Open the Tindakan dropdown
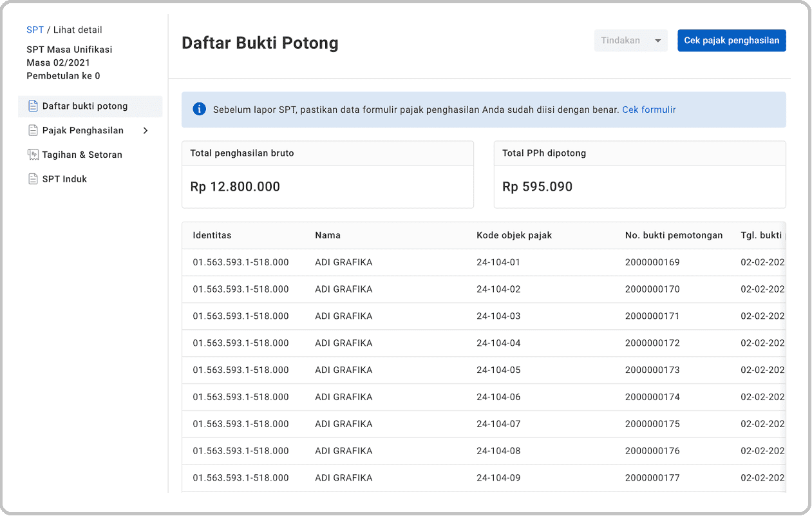812x516 pixels. pyautogui.click(x=630, y=41)
